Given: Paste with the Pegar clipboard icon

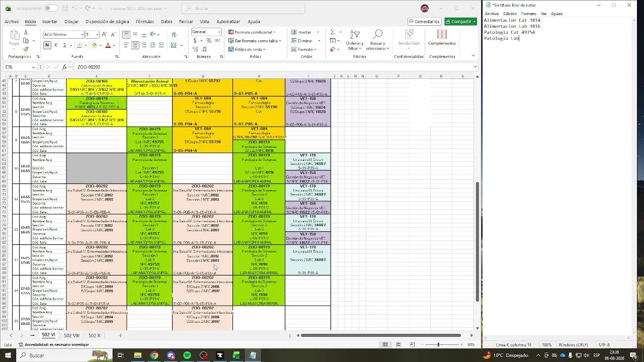Looking at the screenshot, I should point(14,38).
